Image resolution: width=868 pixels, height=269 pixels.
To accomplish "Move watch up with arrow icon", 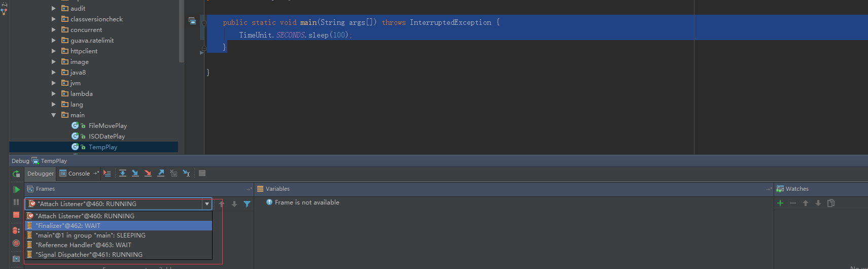I will (x=806, y=203).
